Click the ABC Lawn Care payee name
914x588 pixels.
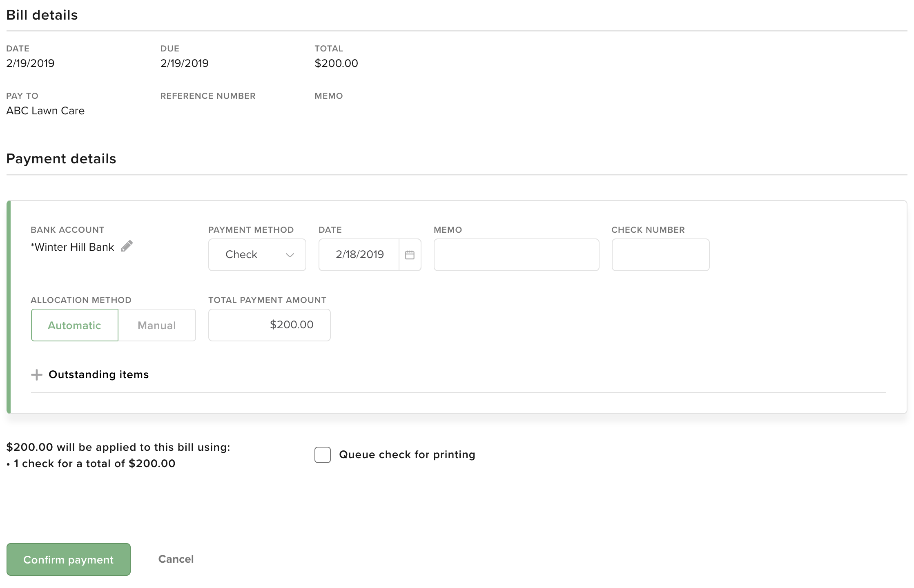[x=45, y=111]
